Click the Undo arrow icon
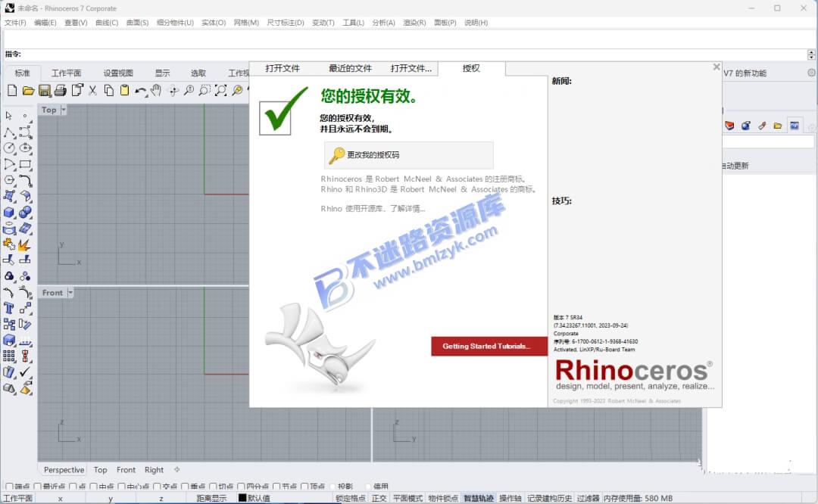 [140, 90]
